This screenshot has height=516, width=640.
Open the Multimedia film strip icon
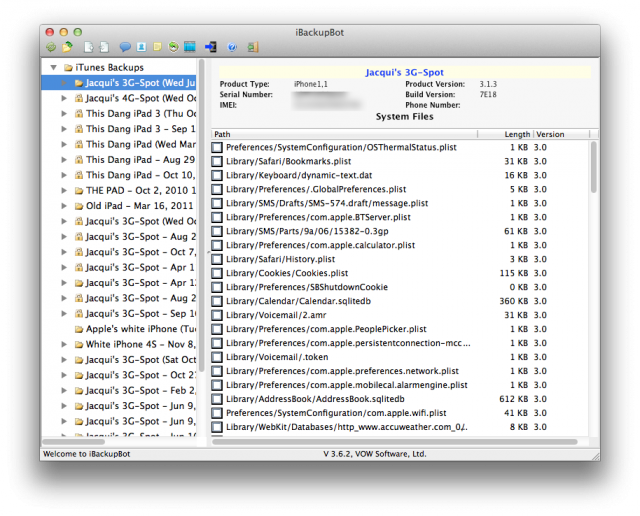click(190, 47)
